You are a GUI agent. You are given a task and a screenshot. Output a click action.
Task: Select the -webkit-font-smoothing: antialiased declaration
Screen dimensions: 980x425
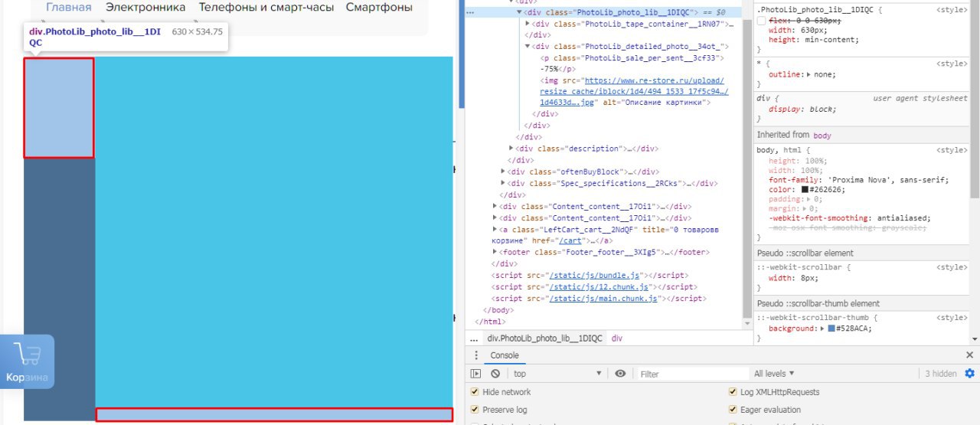850,217
